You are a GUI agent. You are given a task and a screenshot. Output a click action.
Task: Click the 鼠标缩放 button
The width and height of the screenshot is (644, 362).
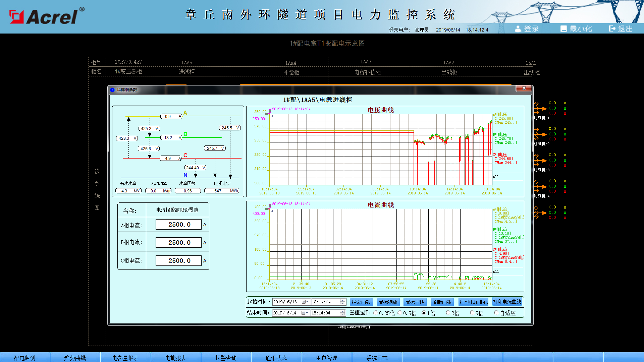pos(388,302)
